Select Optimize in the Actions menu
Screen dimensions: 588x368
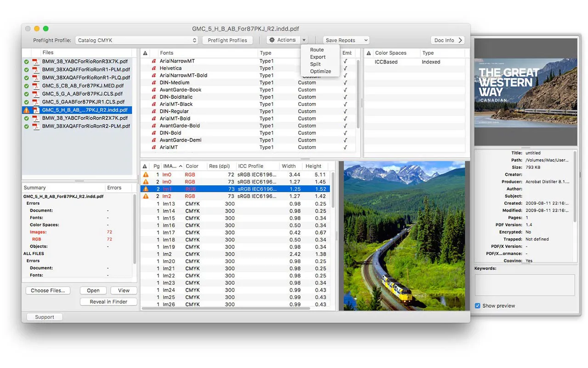tap(320, 71)
